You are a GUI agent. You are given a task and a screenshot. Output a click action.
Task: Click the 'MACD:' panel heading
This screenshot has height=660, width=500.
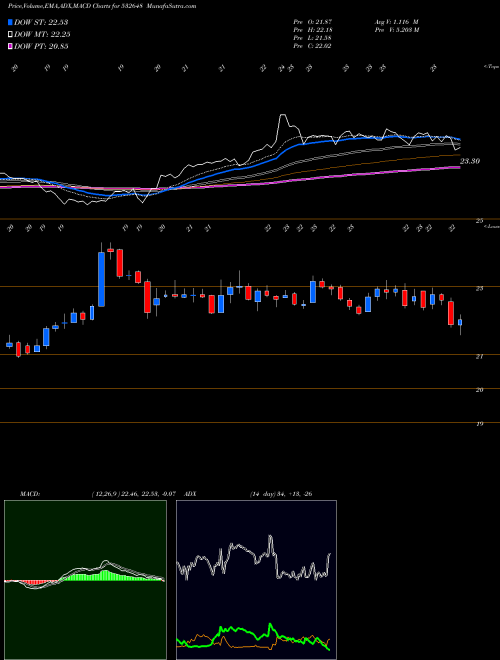29,493
